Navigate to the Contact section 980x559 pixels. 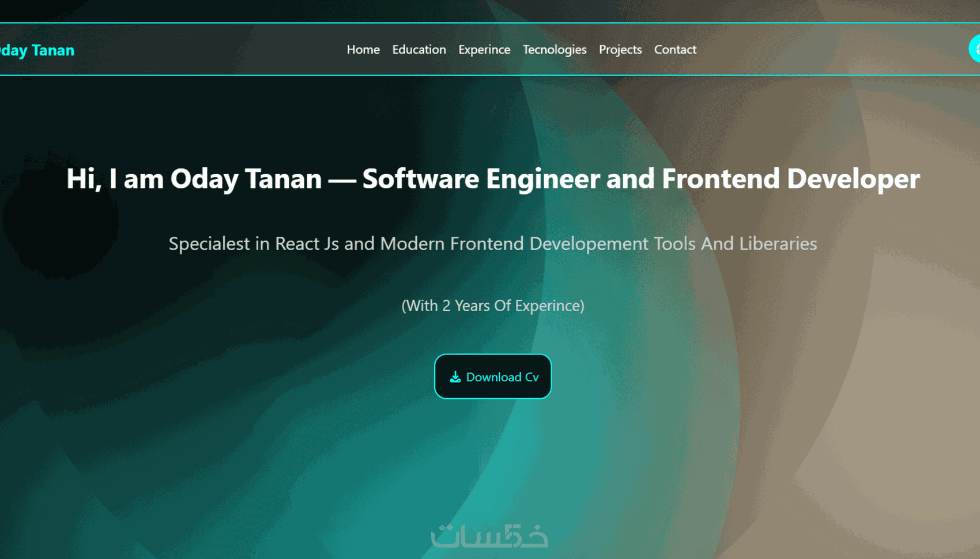(x=675, y=50)
